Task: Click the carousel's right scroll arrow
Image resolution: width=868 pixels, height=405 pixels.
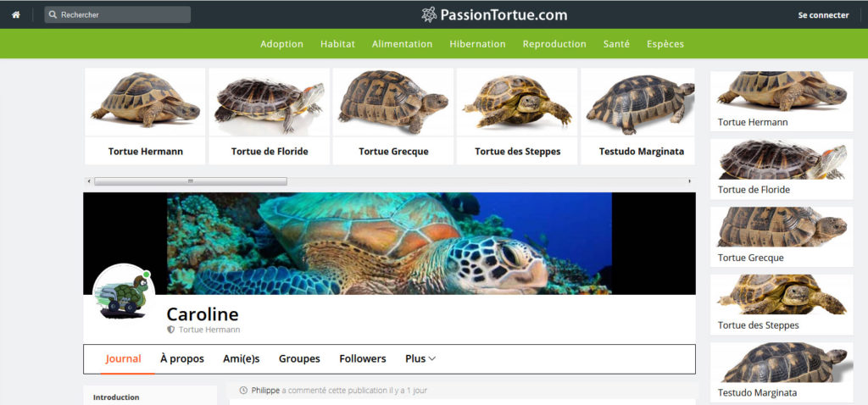Action: (x=690, y=181)
